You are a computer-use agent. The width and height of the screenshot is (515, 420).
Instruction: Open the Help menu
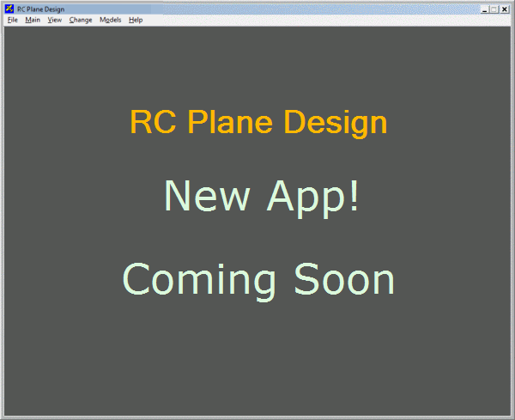pos(136,20)
